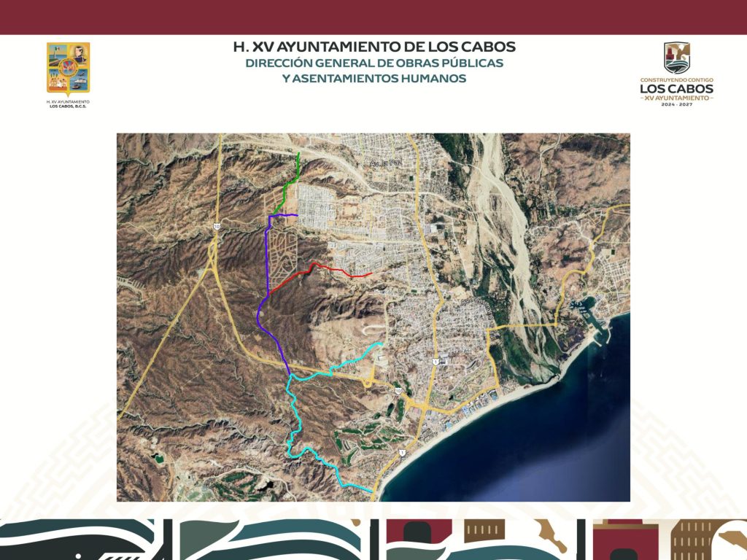Click the Los Cabos coat of arms

68,69
